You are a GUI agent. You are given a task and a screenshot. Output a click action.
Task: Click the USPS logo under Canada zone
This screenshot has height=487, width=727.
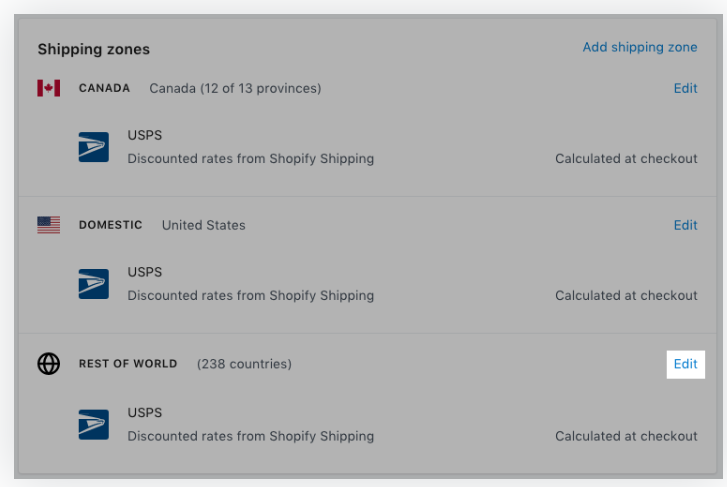coord(93,147)
